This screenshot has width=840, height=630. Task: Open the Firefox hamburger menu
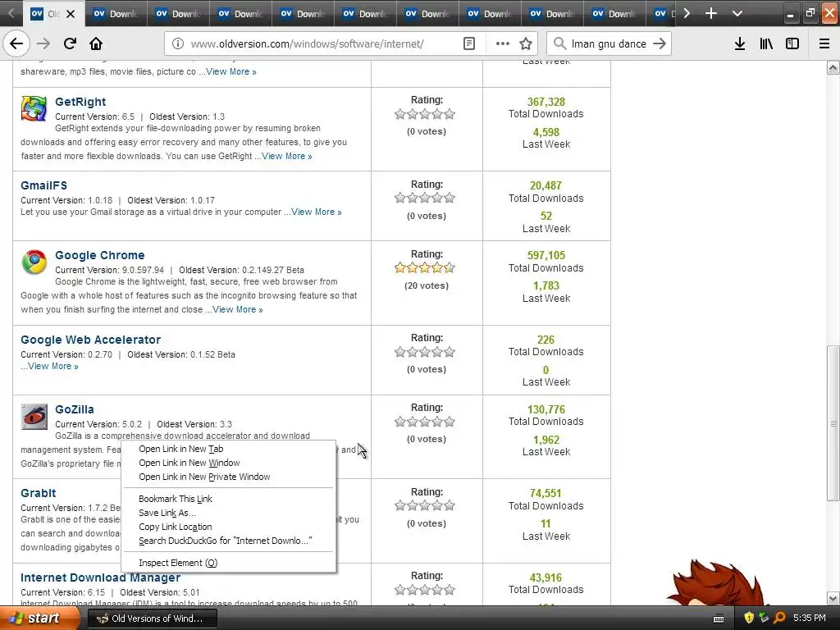824,43
